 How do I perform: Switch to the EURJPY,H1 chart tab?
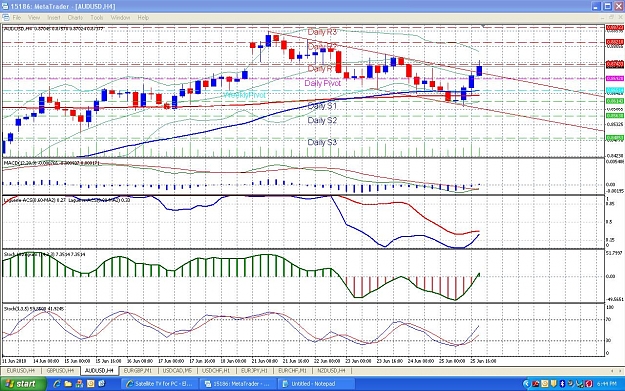click(254, 371)
